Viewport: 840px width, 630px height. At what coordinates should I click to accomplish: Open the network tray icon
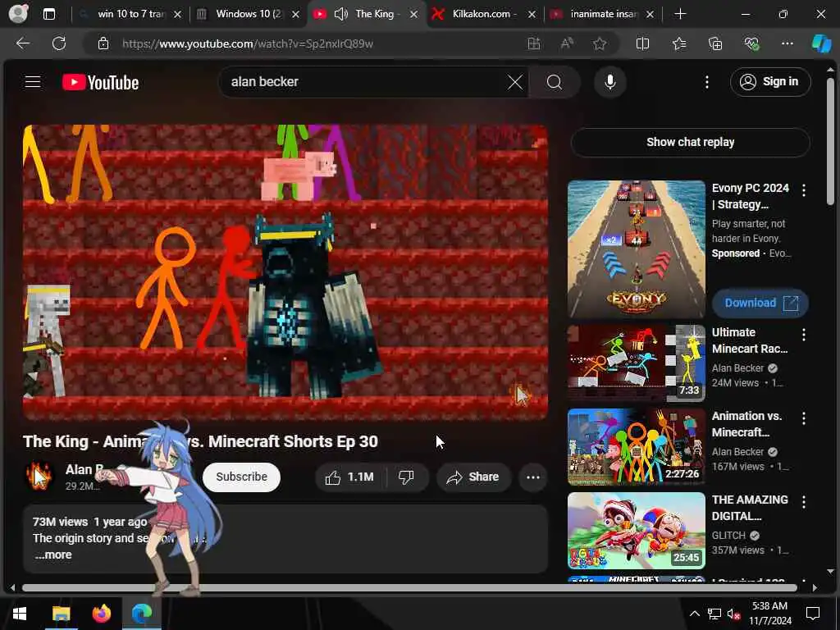point(714,614)
